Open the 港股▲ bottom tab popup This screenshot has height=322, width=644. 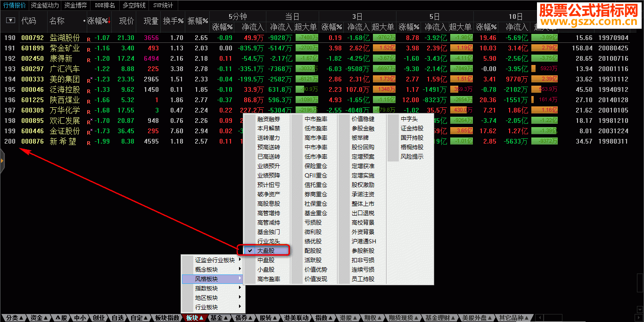coord(349,318)
